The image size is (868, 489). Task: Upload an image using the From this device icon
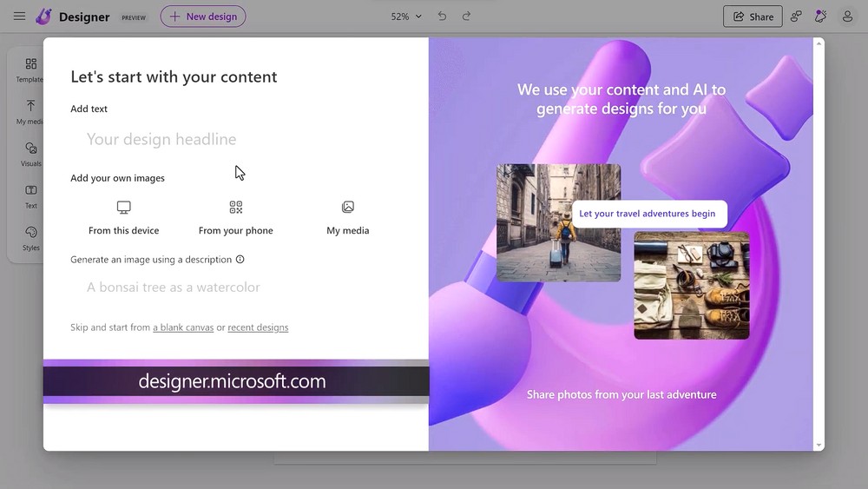[x=123, y=208]
